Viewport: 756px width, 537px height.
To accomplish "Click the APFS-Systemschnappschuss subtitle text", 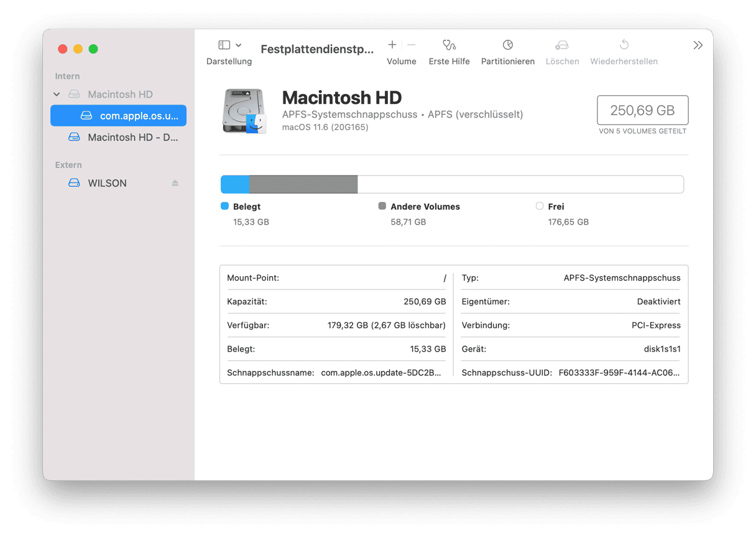I will [x=349, y=114].
